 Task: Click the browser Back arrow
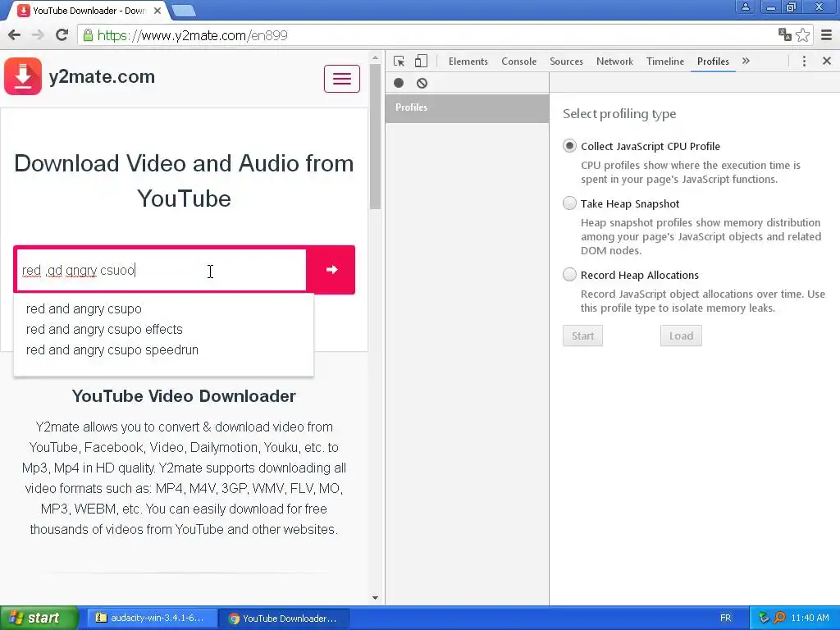[x=15, y=35]
